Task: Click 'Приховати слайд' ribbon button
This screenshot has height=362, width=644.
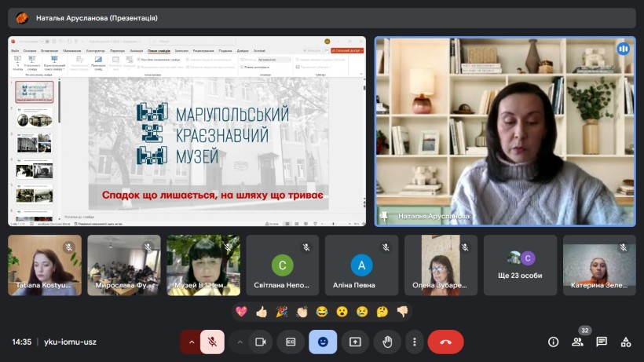Action: click(98, 63)
